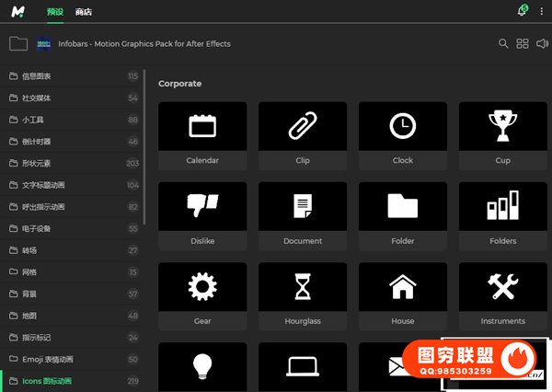Select the Hourglass icon preset
552x392 pixels.
(x=303, y=287)
